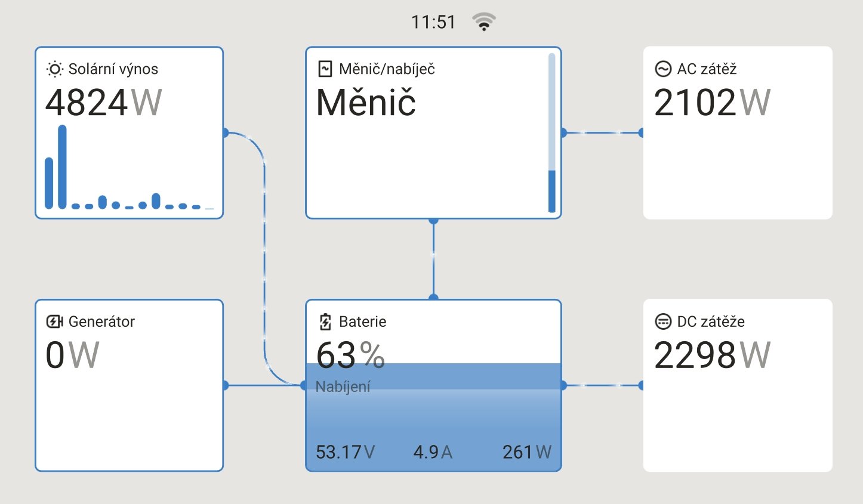Click the AC wave icon beside AC zátěž
Screen dimensions: 863x504
click(663, 69)
